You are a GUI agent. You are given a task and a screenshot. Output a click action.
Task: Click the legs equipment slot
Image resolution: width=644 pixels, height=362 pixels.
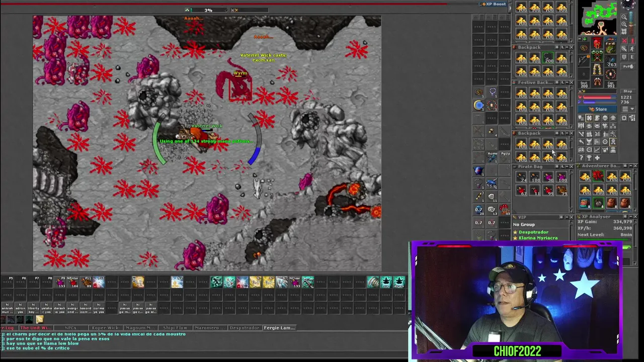point(597,69)
